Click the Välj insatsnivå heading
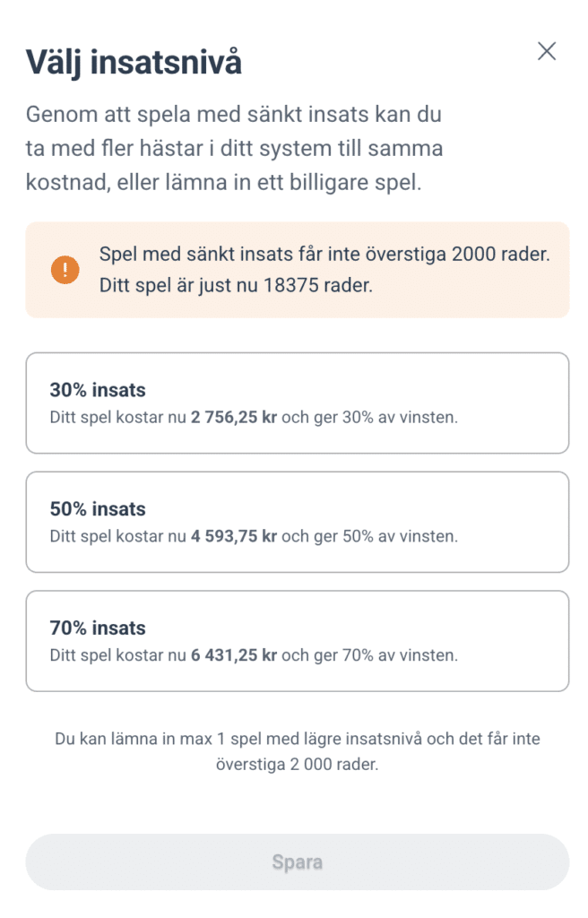 click(134, 63)
